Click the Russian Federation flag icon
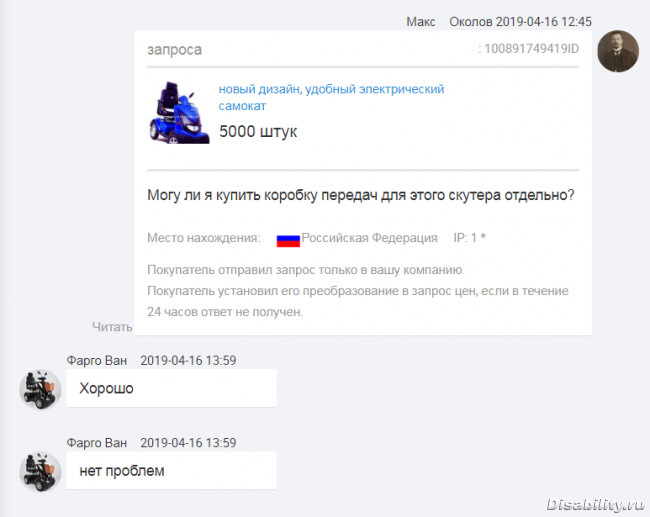The width and height of the screenshot is (650, 517). (288, 240)
